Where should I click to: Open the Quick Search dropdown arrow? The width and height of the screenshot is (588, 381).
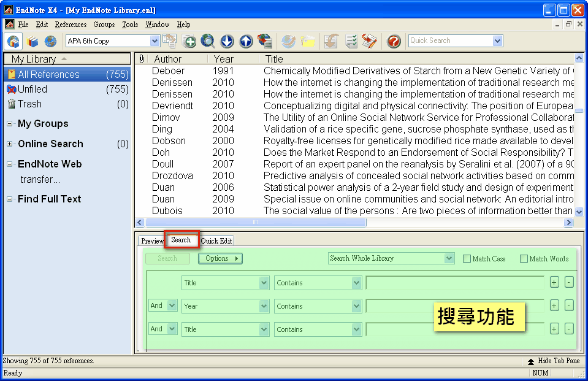(497, 41)
